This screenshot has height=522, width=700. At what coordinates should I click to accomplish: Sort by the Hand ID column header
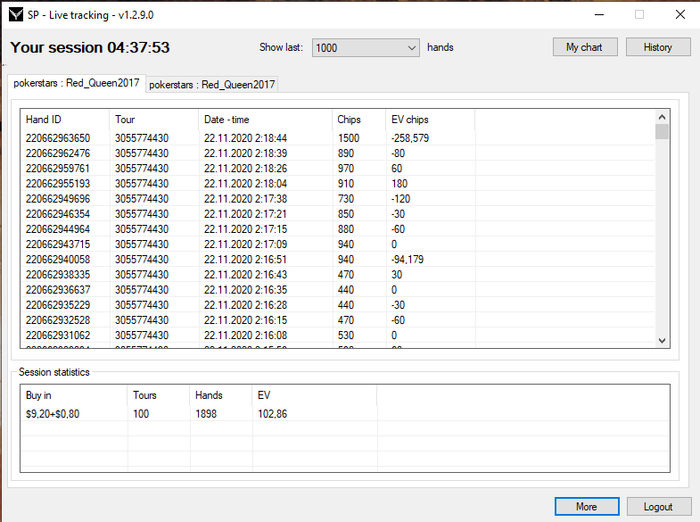click(65, 119)
